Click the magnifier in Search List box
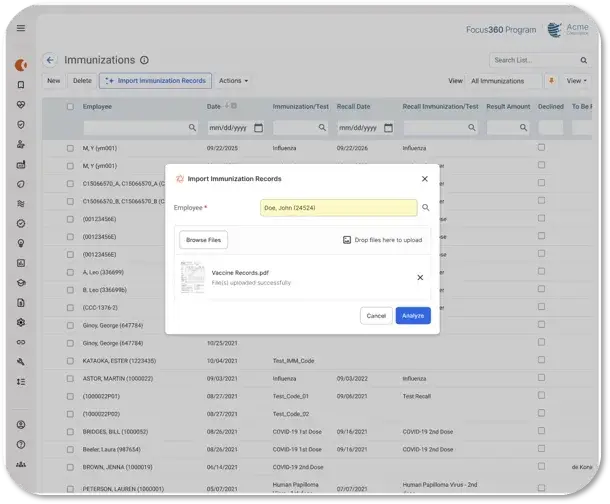The image size is (610, 504). click(584, 60)
